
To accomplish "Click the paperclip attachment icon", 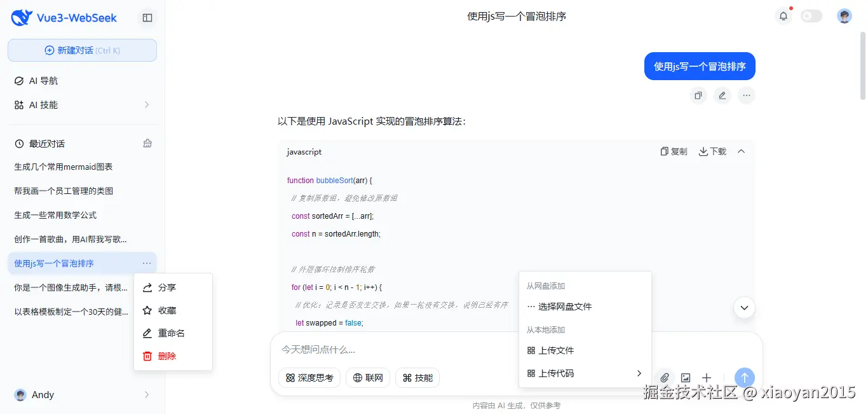I will 665,377.
